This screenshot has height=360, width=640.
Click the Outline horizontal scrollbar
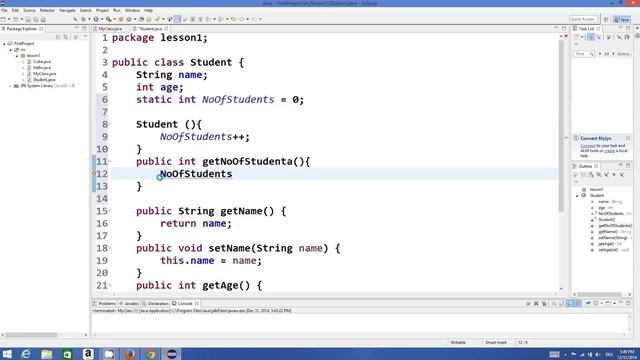pos(599,294)
